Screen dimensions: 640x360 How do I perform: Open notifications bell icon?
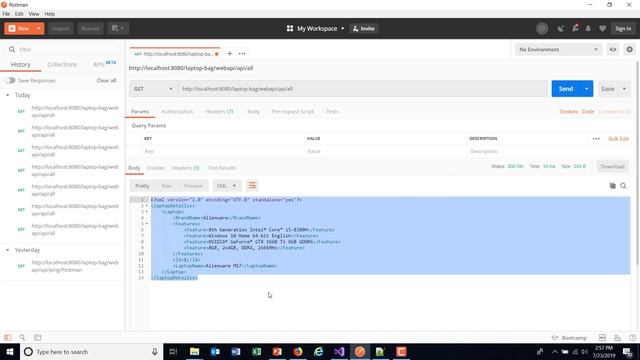pos(588,29)
